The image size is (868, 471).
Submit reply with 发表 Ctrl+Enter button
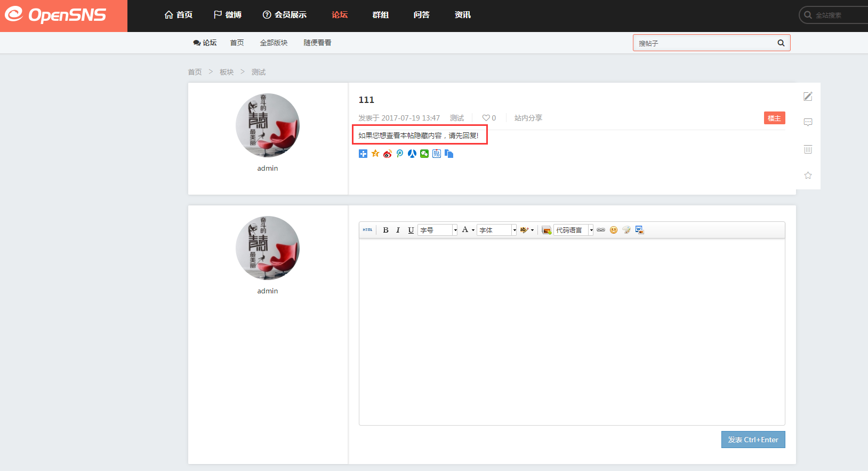coord(753,440)
